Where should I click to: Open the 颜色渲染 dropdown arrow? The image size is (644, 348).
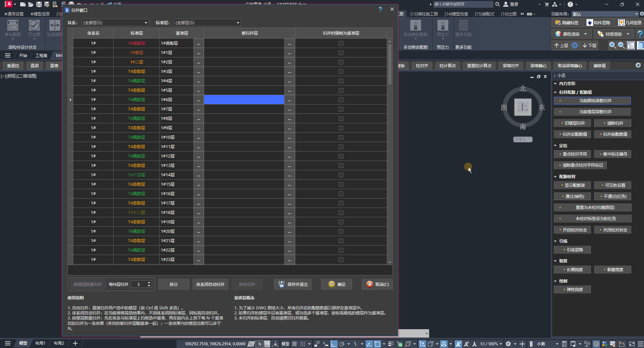point(585,34)
